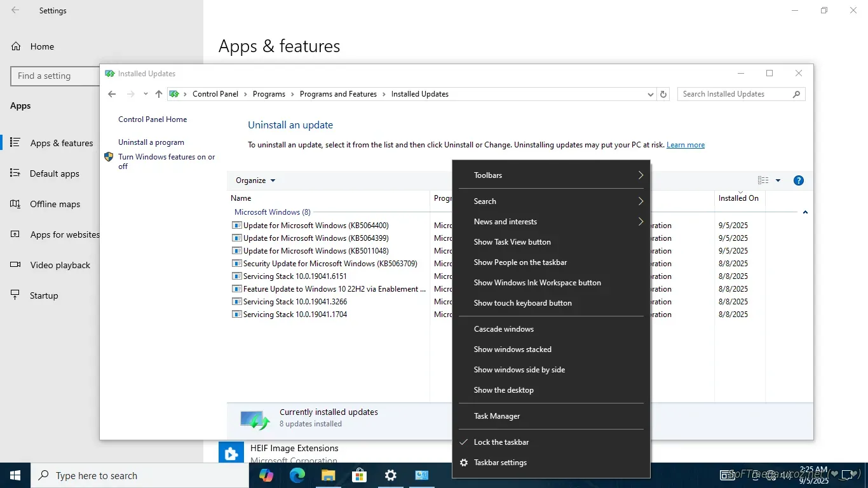Open the blue Help question mark icon
The width and height of the screenshot is (868, 488).
[x=799, y=180]
